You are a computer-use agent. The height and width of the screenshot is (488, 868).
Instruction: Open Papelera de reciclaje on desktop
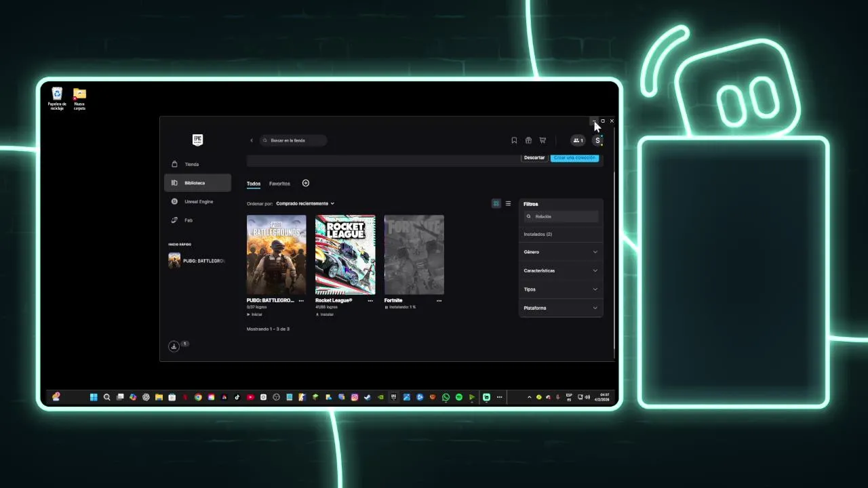pyautogui.click(x=57, y=98)
